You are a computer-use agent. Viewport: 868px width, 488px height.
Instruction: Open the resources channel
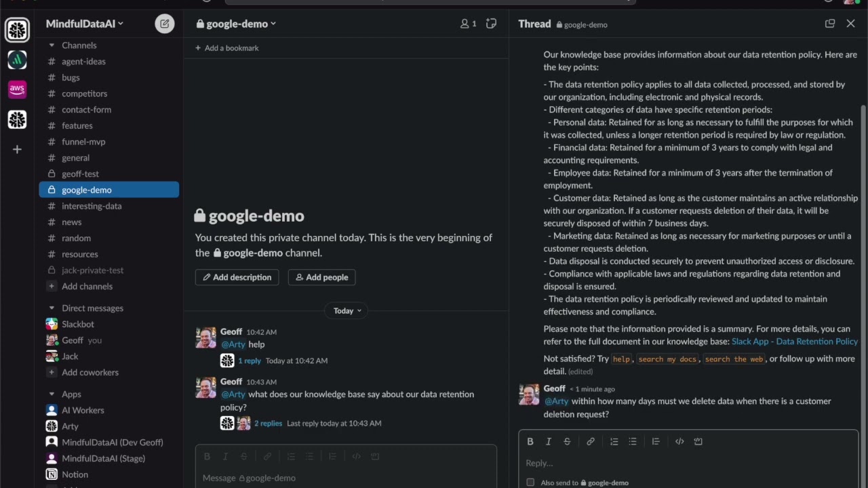[x=109, y=254]
